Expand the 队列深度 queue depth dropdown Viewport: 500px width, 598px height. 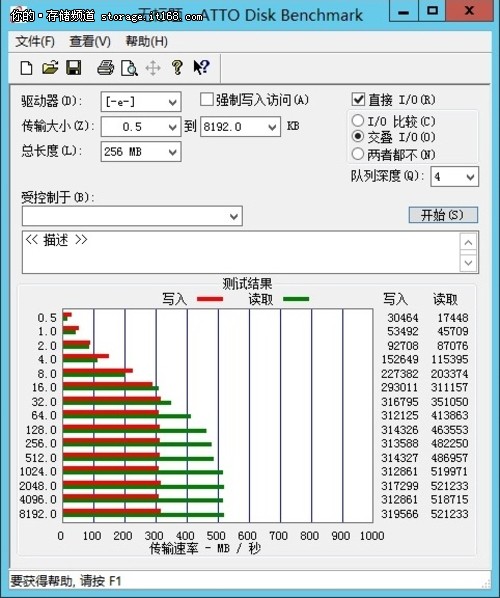(x=454, y=177)
